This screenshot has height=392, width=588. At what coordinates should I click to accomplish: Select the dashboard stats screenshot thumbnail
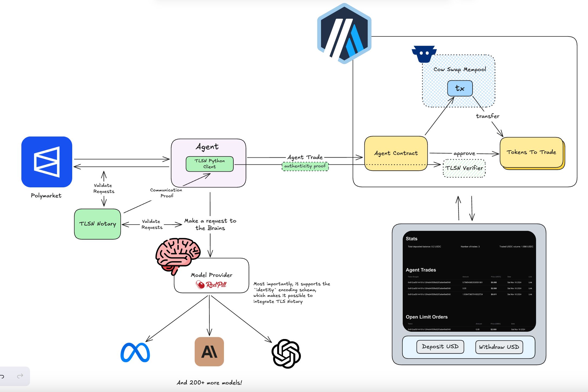tap(469, 281)
